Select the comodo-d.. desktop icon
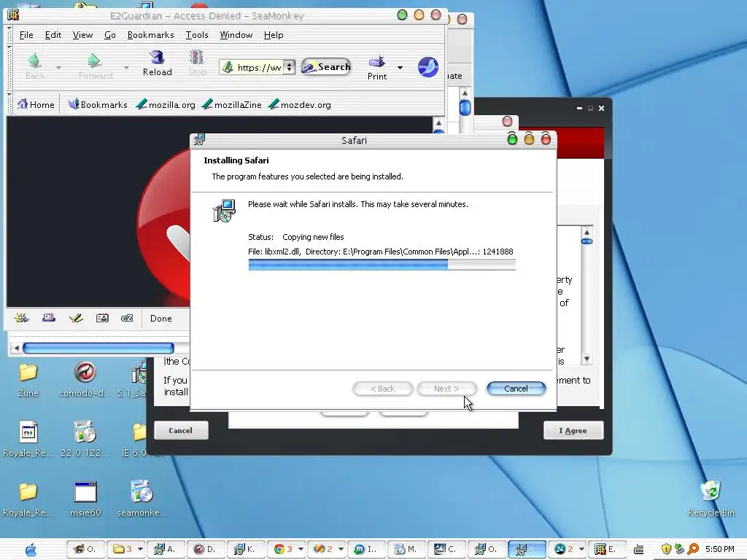 click(x=85, y=381)
